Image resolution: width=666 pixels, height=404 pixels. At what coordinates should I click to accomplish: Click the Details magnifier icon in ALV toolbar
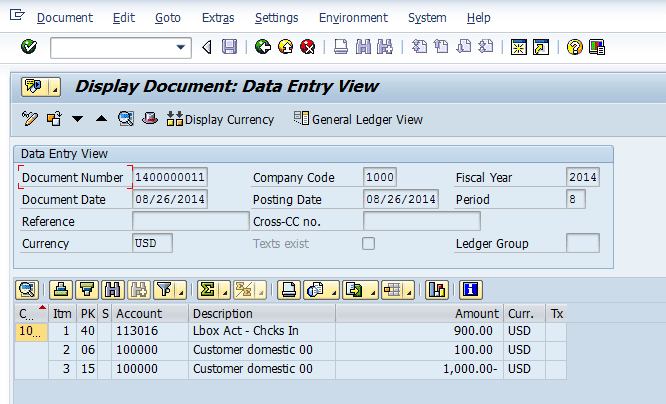pos(27,290)
